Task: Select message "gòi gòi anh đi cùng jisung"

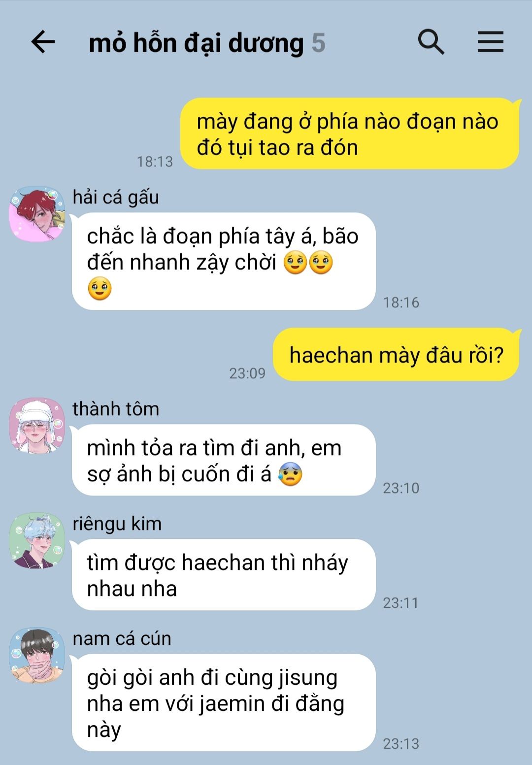Action: (224, 702)
